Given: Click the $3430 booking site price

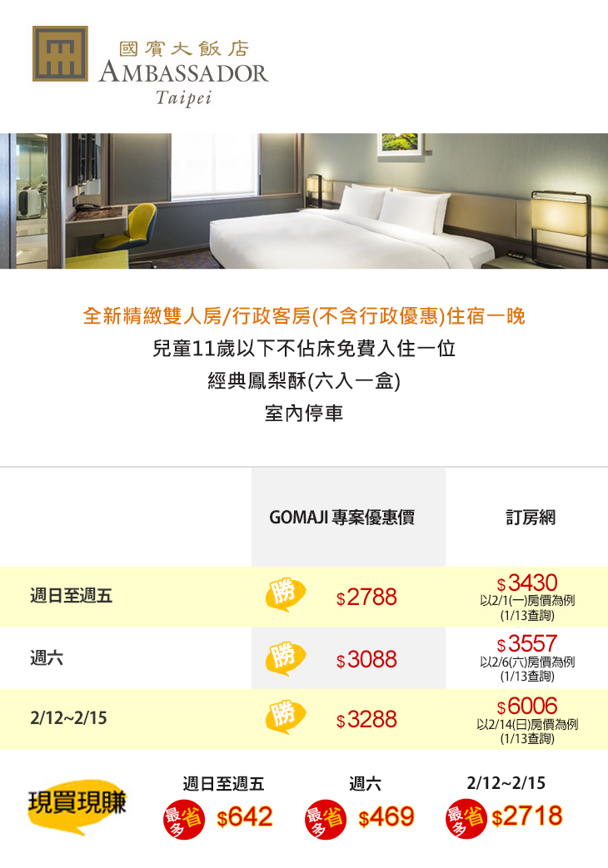Looking at the screenshot, I should (x=527, y=583).
